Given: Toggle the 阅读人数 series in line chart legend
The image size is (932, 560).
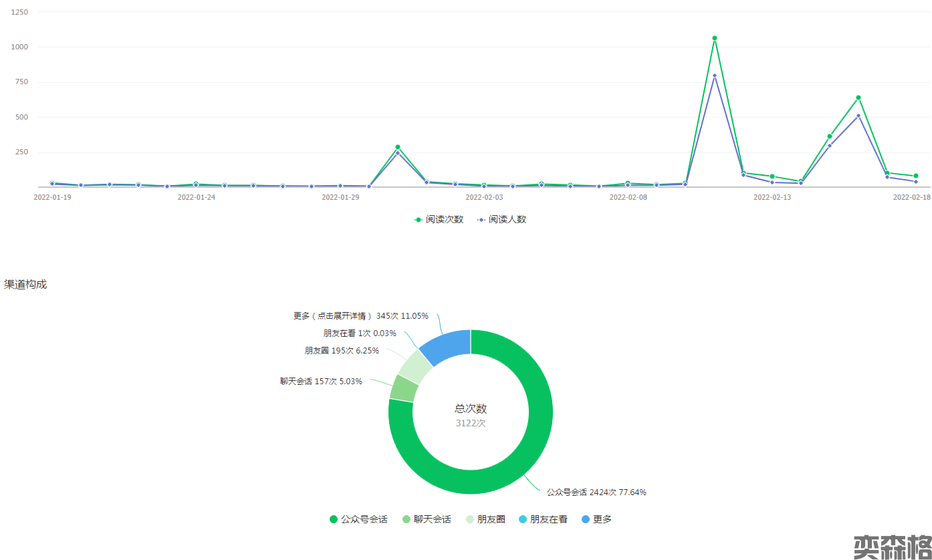Looking at the screenshot, I should coord(501,219).
